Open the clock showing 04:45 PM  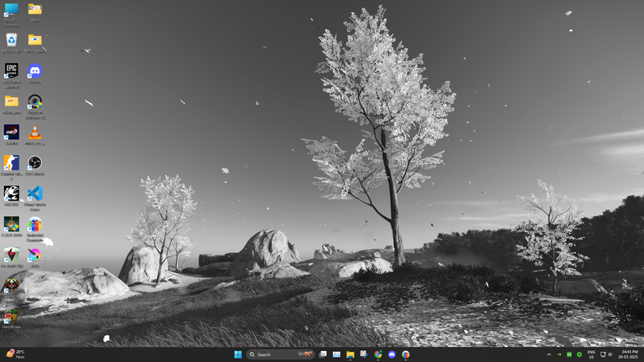coord(630,354)
